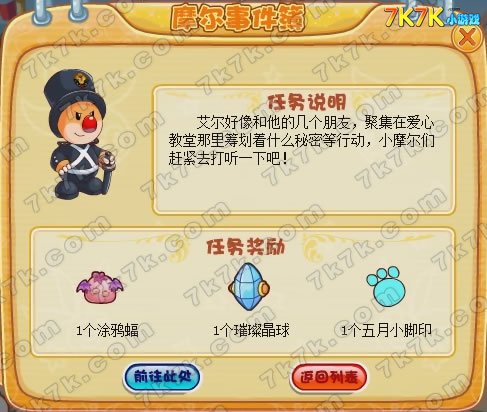This screenshot has width=487, height=412.
Task: Click the mission description text paragraph
Action: pyautogui.click(x=302, y=140)
